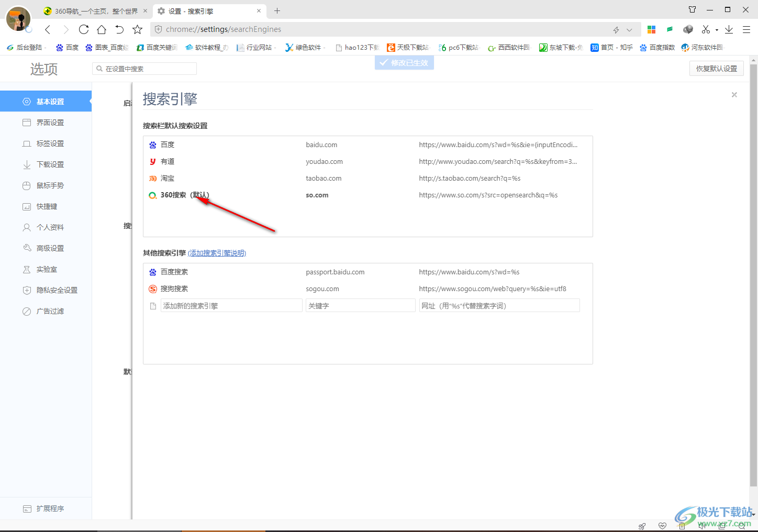Click the 添加新的搜索引擎 name field
Screen dimensions: 758x532
[231, 305]
